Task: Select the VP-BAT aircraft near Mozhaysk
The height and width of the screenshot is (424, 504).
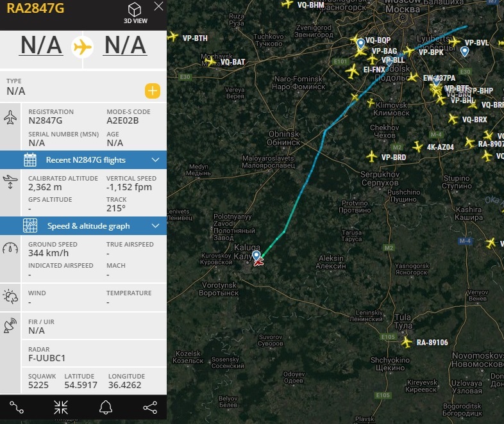Action: click(210, 61)
